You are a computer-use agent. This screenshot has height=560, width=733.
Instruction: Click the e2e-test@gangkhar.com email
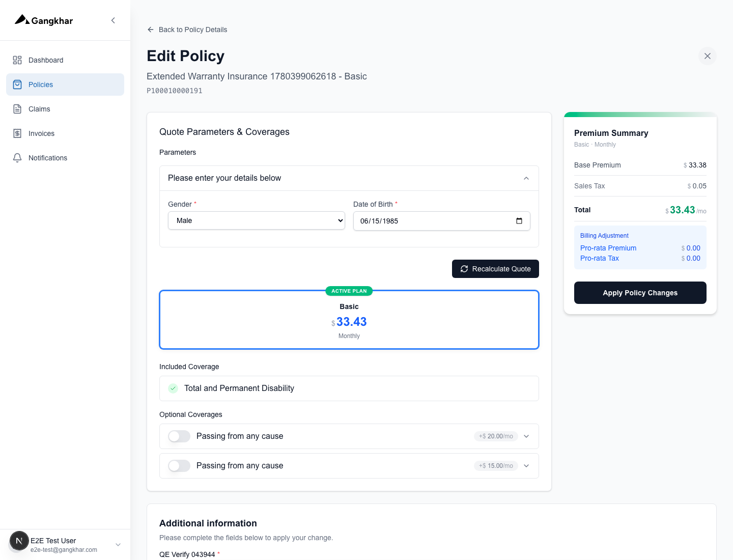(64, 550)
